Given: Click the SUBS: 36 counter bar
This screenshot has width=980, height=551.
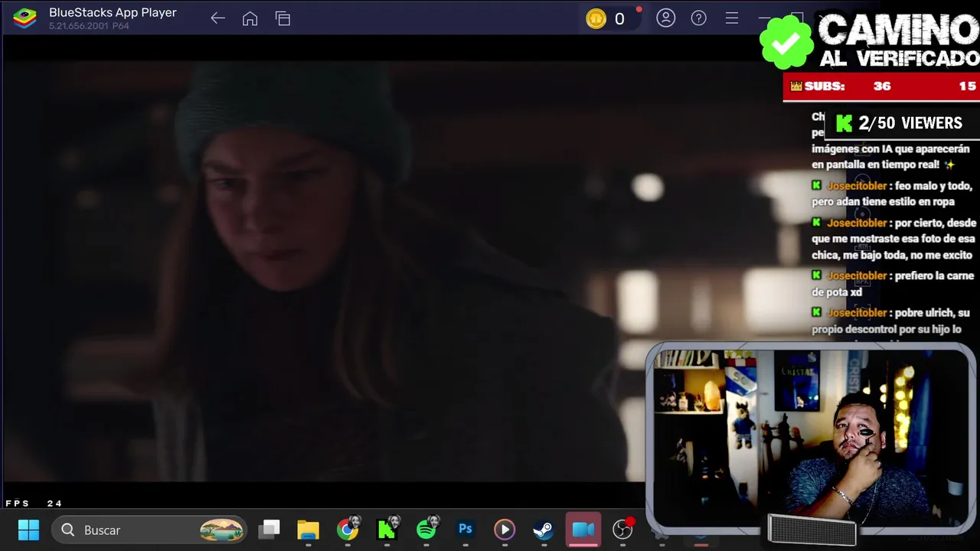Looking at the screenshot, I should pos(881,86).
